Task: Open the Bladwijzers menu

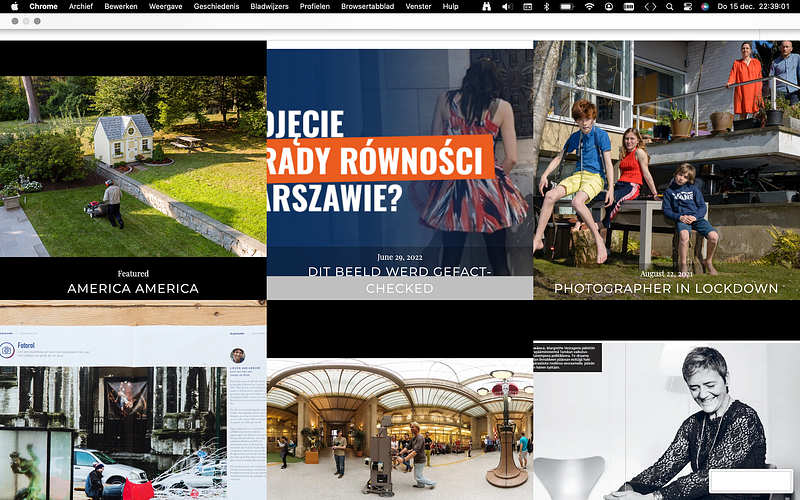Action: click(x=271, y=6)
